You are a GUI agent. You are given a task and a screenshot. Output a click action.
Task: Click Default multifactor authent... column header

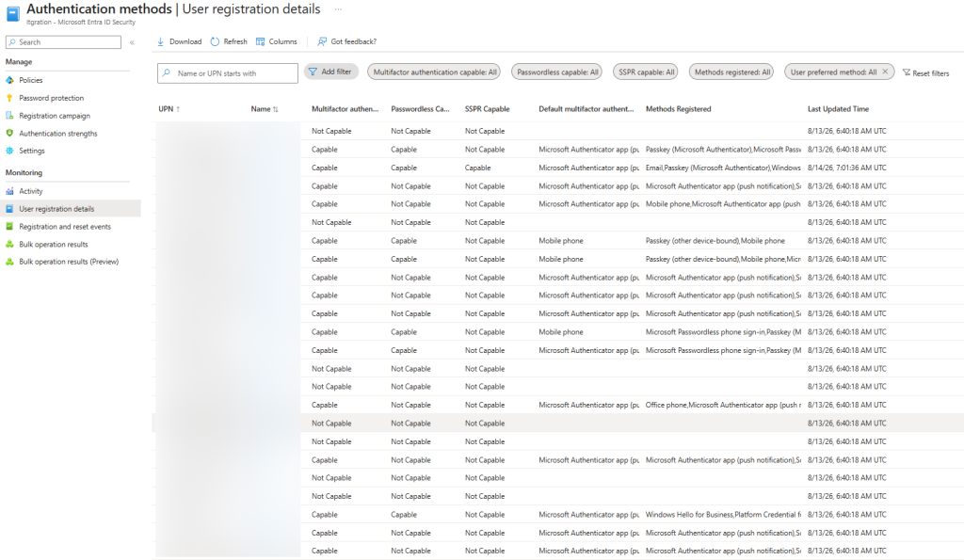click(x=586, y=109)
